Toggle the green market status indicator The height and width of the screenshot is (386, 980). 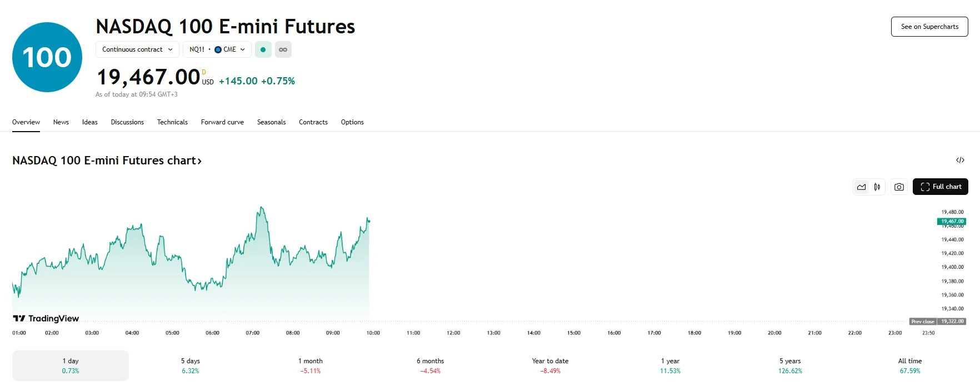click(263, 49)
